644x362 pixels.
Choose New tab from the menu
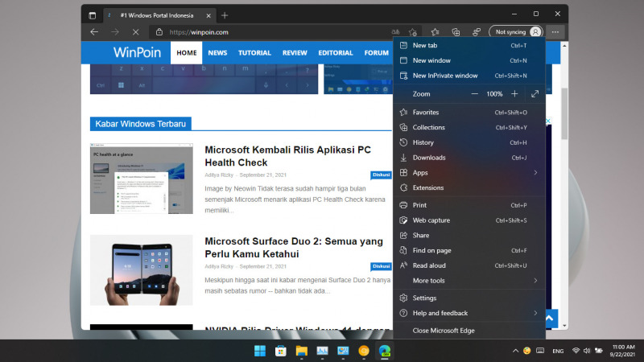pyautogui.click(x=469, y=46)
